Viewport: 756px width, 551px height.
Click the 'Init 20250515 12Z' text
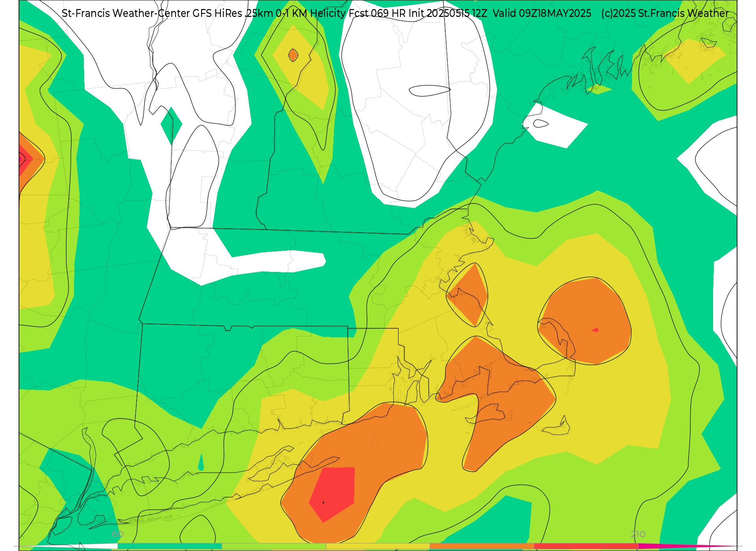click(x=447, y=13)
